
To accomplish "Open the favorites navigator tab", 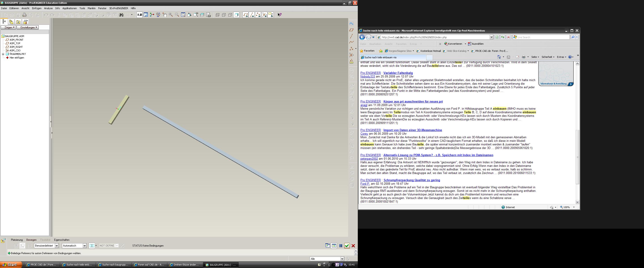I will [x=18, y=22].
